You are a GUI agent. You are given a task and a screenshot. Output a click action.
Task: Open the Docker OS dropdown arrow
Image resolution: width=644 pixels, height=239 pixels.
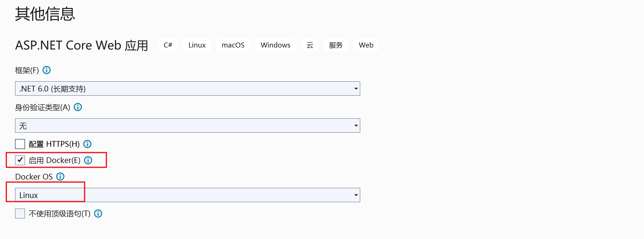click(x=356, y=195)
